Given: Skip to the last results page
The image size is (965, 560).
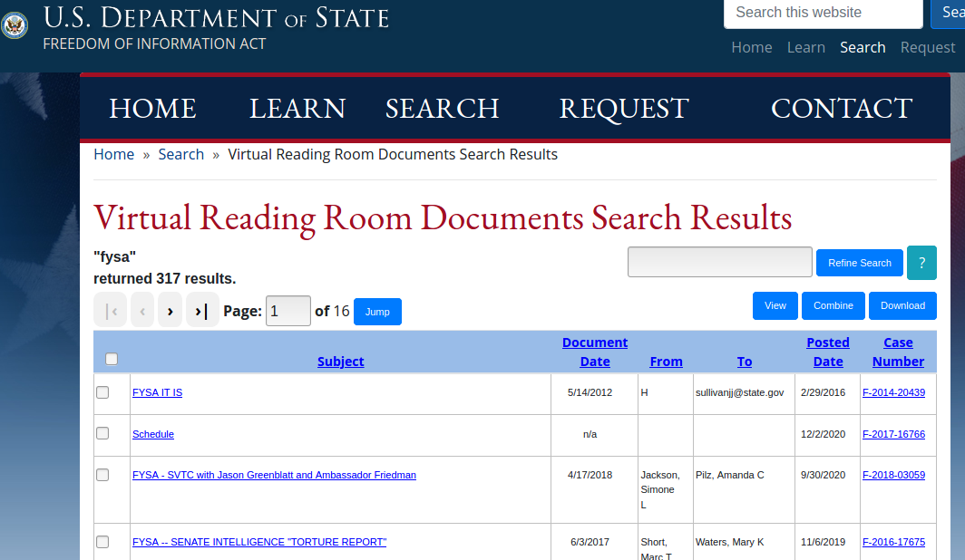Looking at the screenshot, I should coord(202,311).
